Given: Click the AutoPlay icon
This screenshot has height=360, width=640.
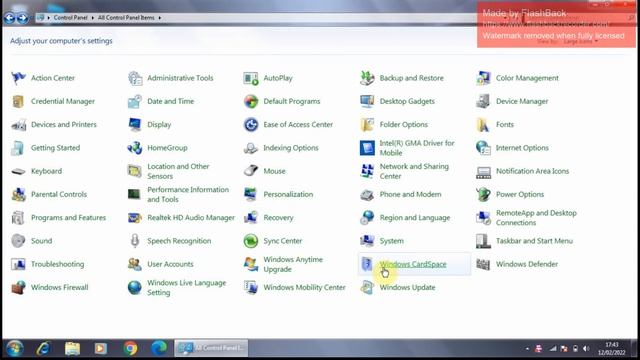Looking at the screenshot, I should point(251,78).
